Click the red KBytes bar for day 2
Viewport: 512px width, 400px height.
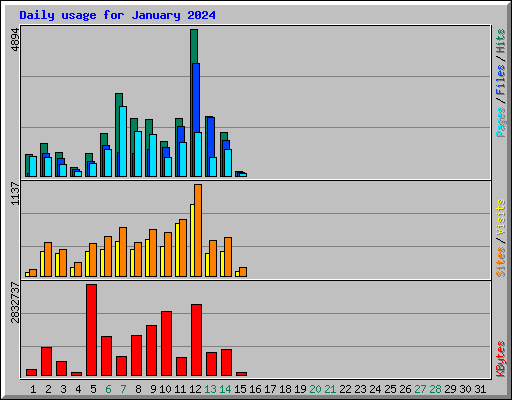coord(46,361)
